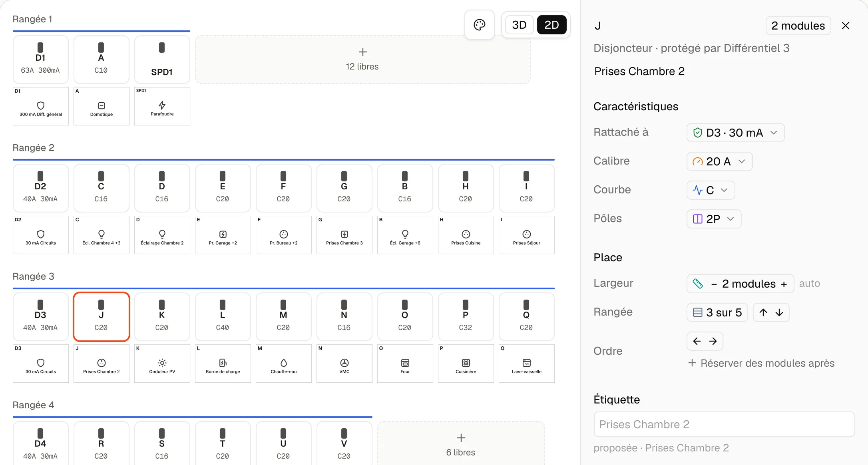Switch view to 2D

click(x=551, y=25)
